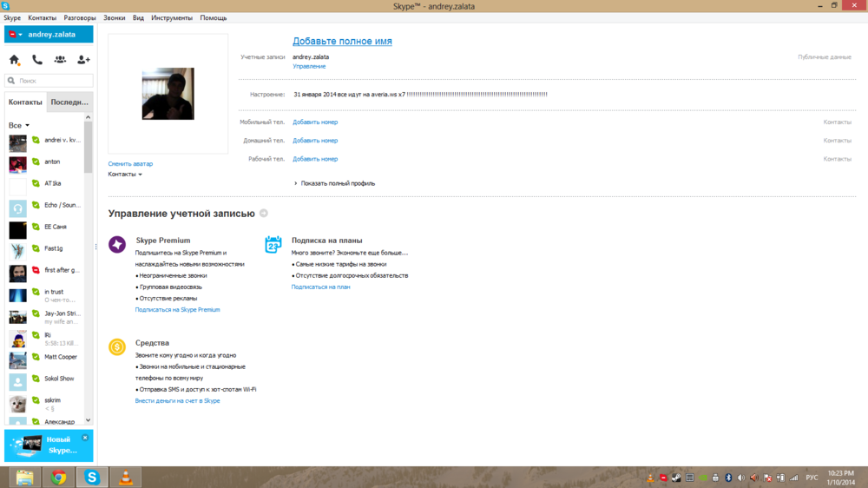Click the create group icon

tap(60, 60)
